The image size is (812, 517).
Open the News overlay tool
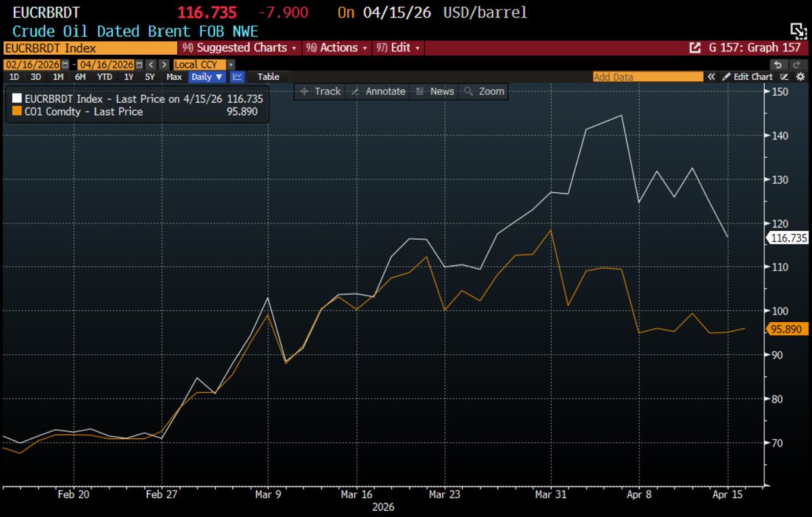pyautogui.click(x=434, y=91)
